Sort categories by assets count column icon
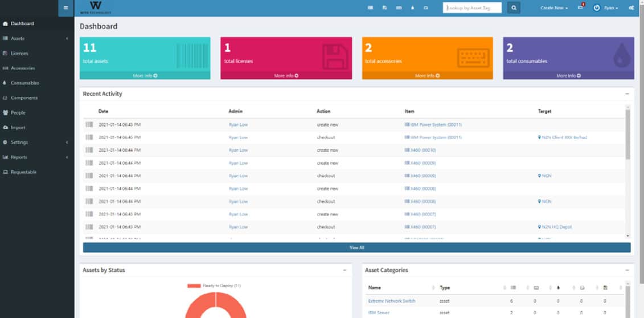 point(513,288)
